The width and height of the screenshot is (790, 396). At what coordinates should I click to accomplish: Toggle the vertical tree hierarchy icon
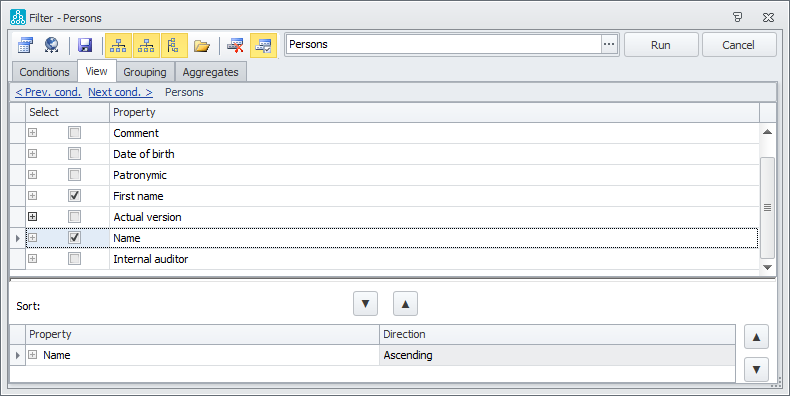pos(174,46)
